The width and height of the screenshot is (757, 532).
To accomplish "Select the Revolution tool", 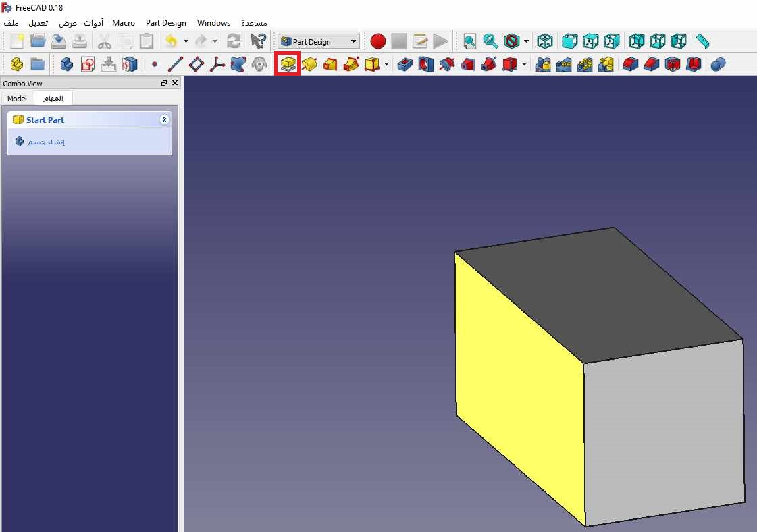I will (309, 63).
